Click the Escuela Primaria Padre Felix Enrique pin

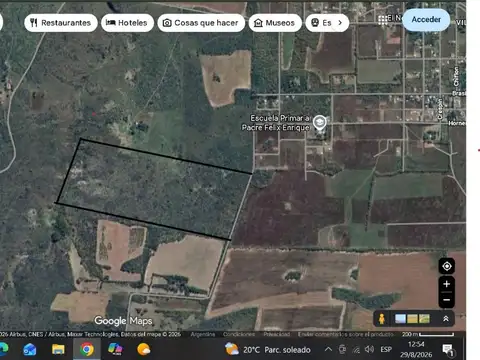320,122
